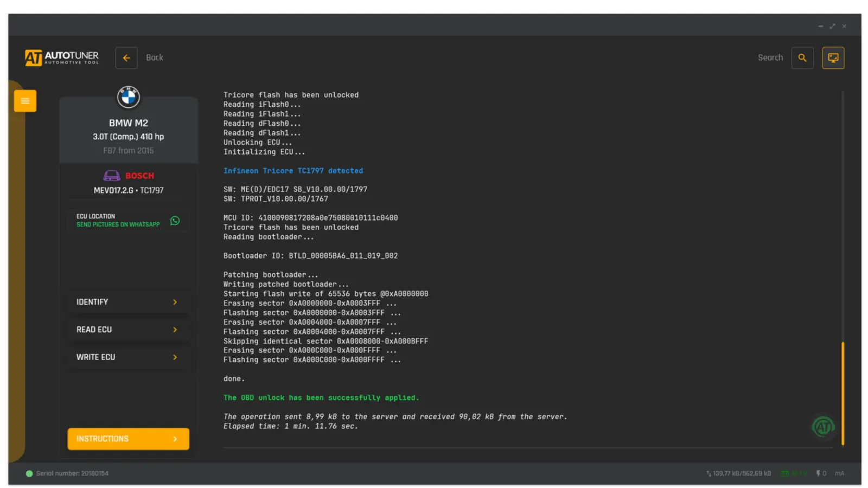The width and height of the screenshot is (868, 488).
Task: Click the Patching bootloader log line
Action: coord(271,275)
